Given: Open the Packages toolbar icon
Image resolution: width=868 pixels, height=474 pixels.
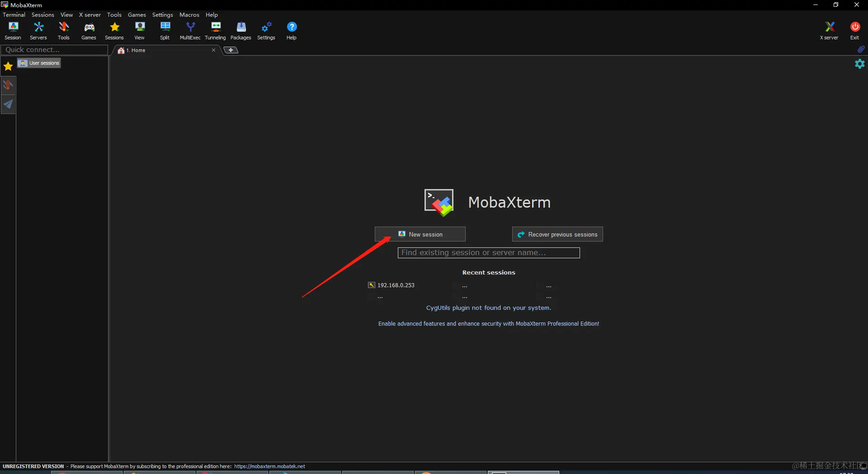Looking at the screenshot, I should [x=241, y=31].
